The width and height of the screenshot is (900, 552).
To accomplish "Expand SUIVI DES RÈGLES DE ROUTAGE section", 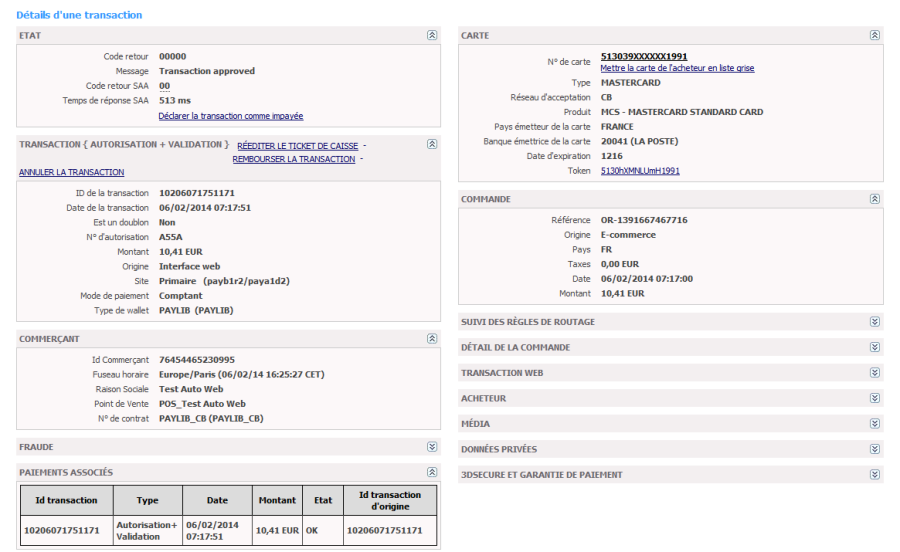I will pyautogui.click(x=875, y=321).
